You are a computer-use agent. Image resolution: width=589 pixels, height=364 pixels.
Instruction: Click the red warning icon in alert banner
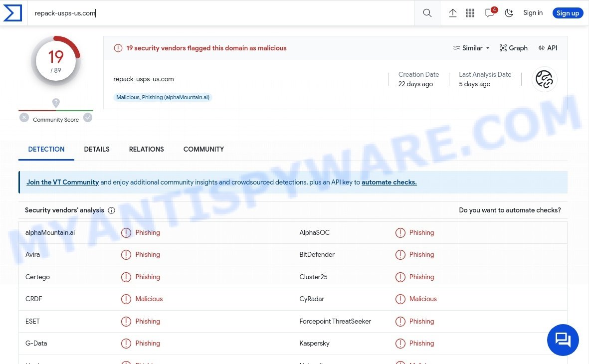(118, 48)
